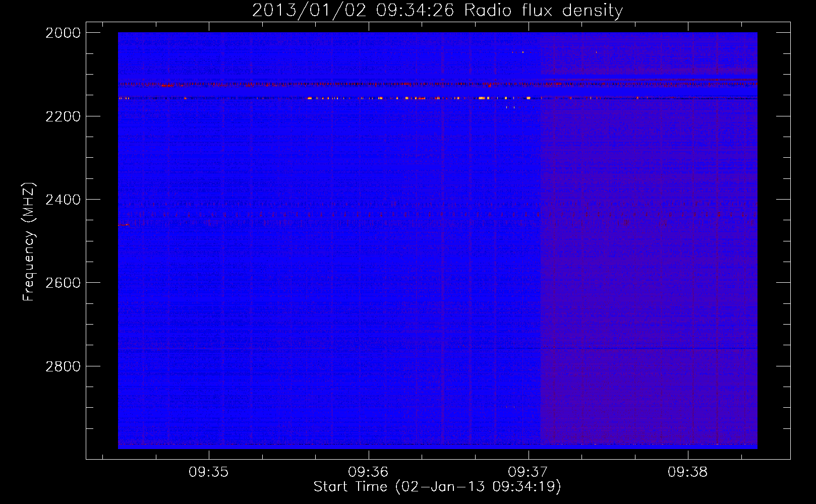Click the 09:38 time axis label

coord(688,472)
